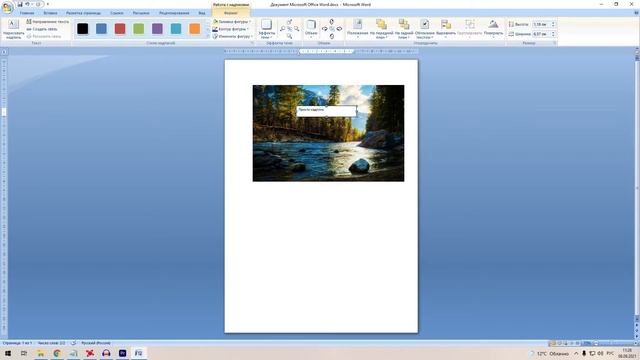
Task: Open the Text Wrapping (Обтекание текстом) menu
Action: (x=424, y=29)
